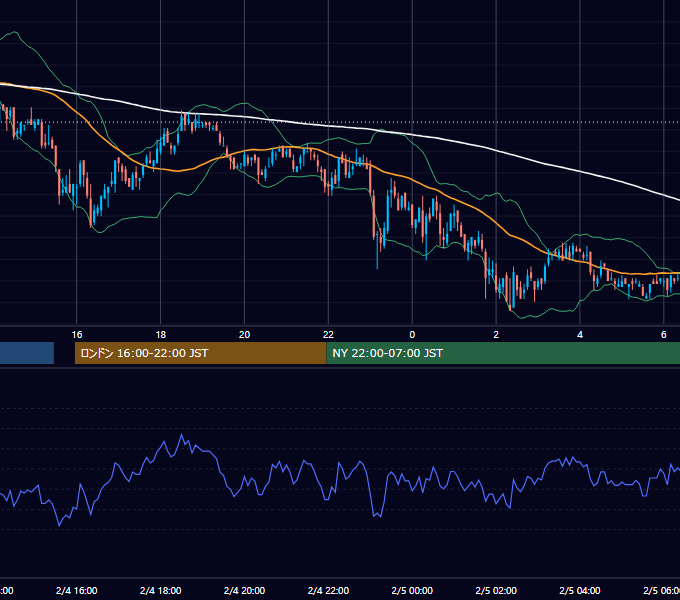The image size is (680, 600).
Task: Click the 22 hour label on the upper time axis
Action: point(328,335)
